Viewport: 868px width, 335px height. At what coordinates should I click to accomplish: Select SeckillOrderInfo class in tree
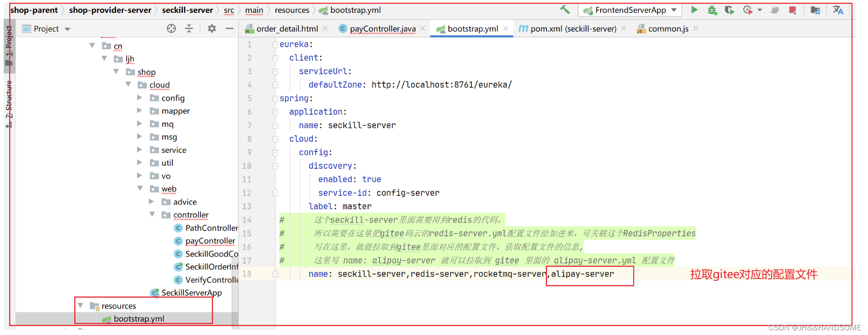[x=206, y=266]
